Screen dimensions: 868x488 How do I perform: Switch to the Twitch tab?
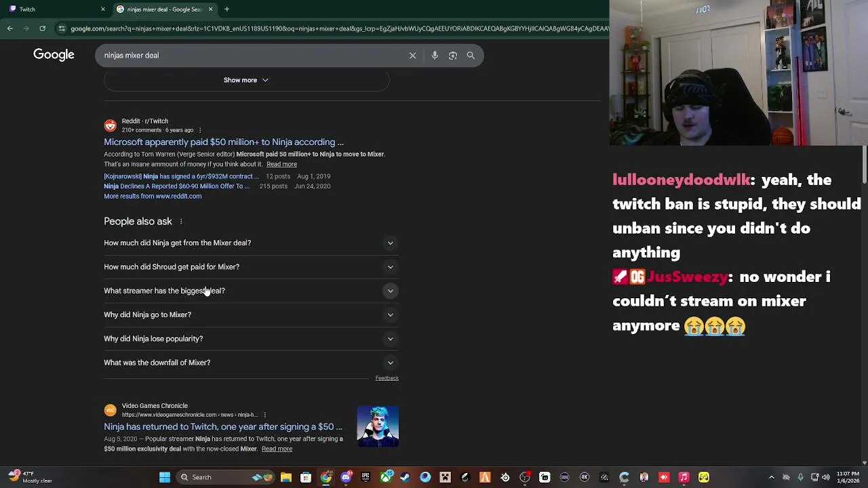tap(56, 9)
